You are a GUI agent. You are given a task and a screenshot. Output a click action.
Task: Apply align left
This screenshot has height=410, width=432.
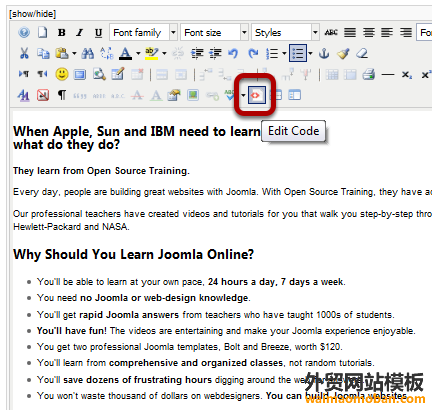(x=387, y=33)
